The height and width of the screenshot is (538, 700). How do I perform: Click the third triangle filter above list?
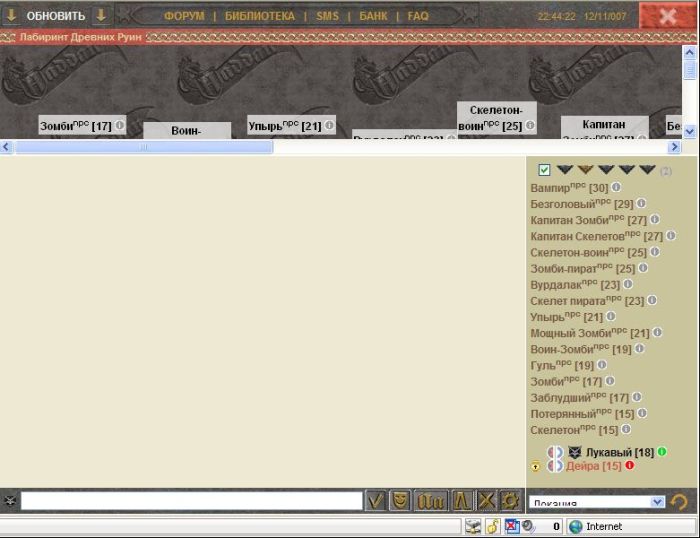[x=606, y=169]
